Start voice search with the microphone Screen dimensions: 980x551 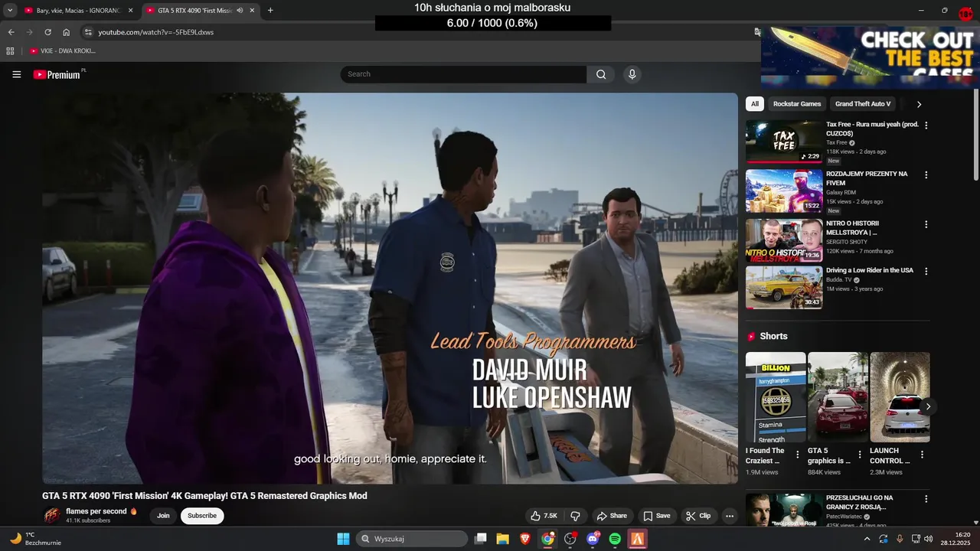click(x=632, y=74)
